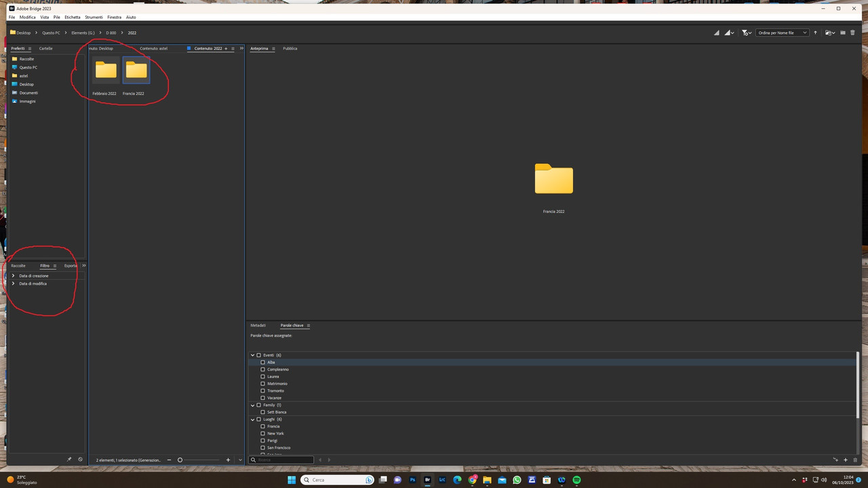
Task: Open Photoshop from the Windows taskbar
Action: (x=412, y=480)
